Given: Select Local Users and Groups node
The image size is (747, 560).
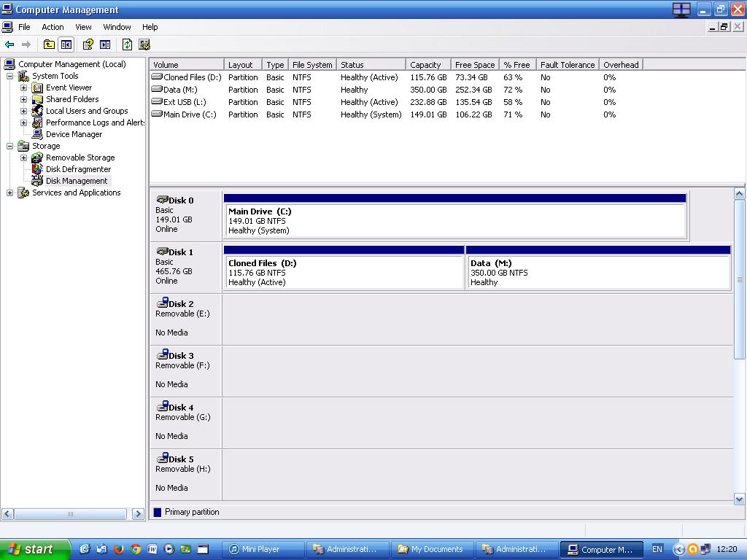Looking at the screenshot, I should click(x=87, y=111).
